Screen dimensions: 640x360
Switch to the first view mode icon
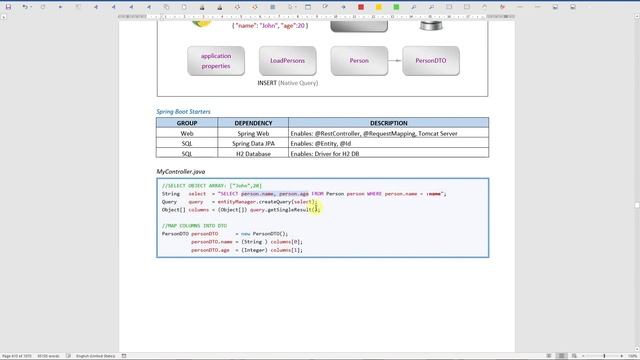(x=549, y=356)
